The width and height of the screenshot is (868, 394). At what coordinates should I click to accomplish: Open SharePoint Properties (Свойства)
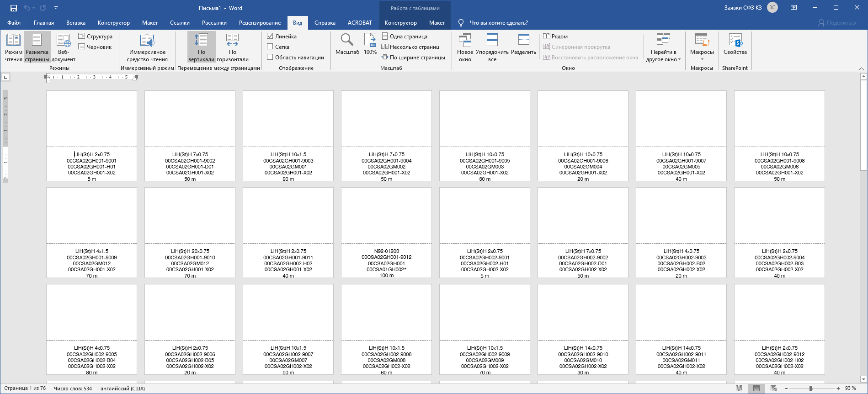(x=735, y=44)
